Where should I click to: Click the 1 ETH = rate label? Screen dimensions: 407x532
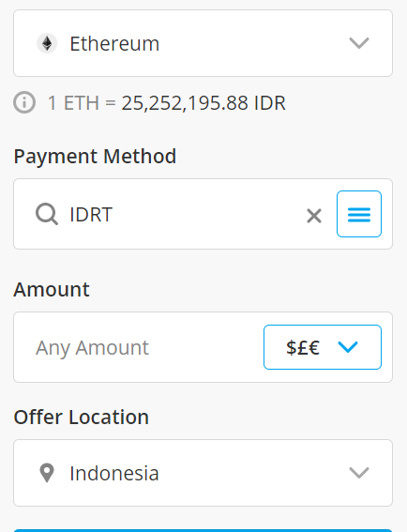(82, 103)
